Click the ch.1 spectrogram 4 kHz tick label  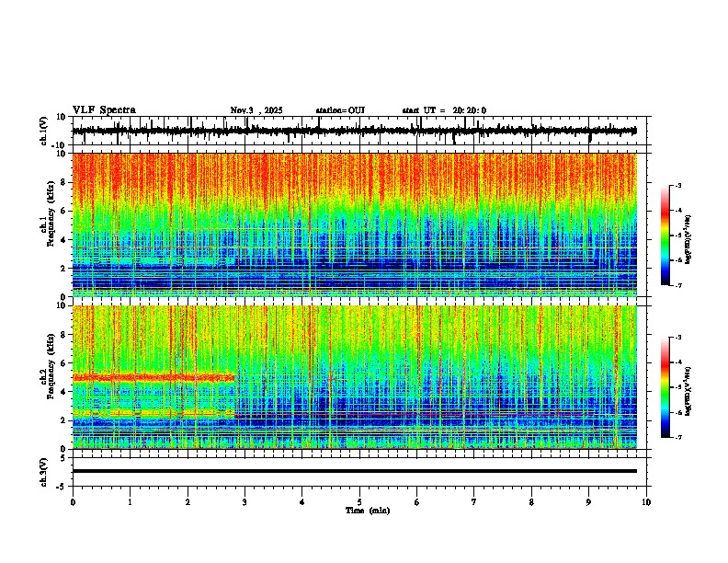64,240
